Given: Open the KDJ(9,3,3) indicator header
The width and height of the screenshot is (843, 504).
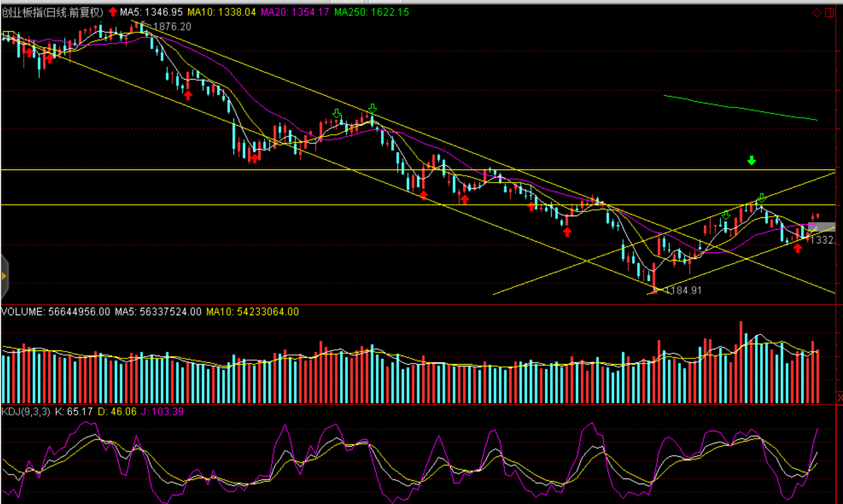Looking at the screenshot, I should coord(26,411).
